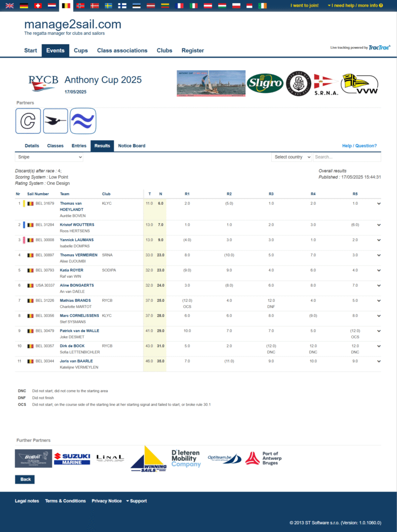Click into the Search input field
Viewport: 397px width, 532px height.
pos(347,157)
